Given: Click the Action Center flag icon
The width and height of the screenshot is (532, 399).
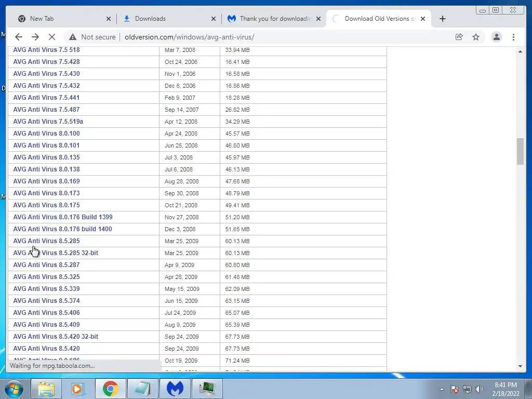Looking at the screenshot, I should point(455,389).
